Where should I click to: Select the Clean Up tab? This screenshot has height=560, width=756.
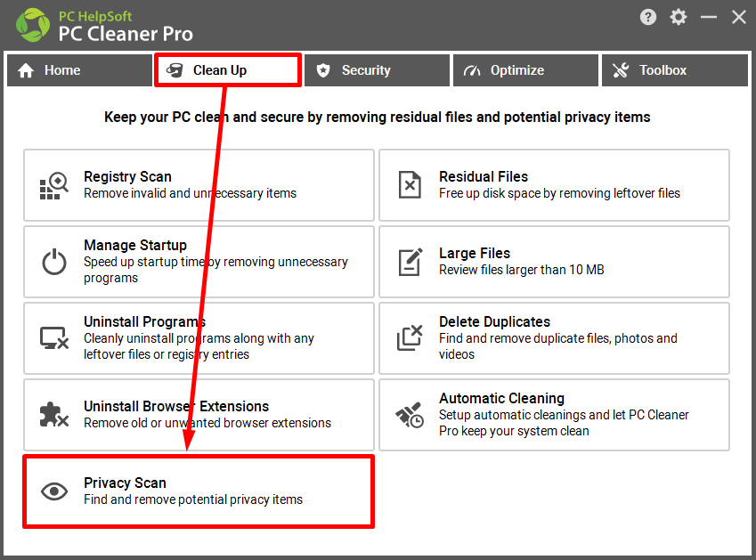pyautogui.click(x=228, y=70)
